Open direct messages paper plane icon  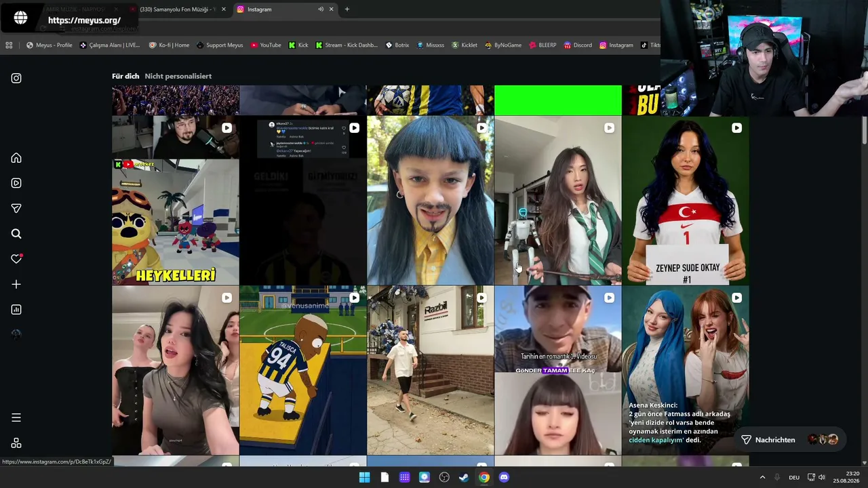coord(16,209)
